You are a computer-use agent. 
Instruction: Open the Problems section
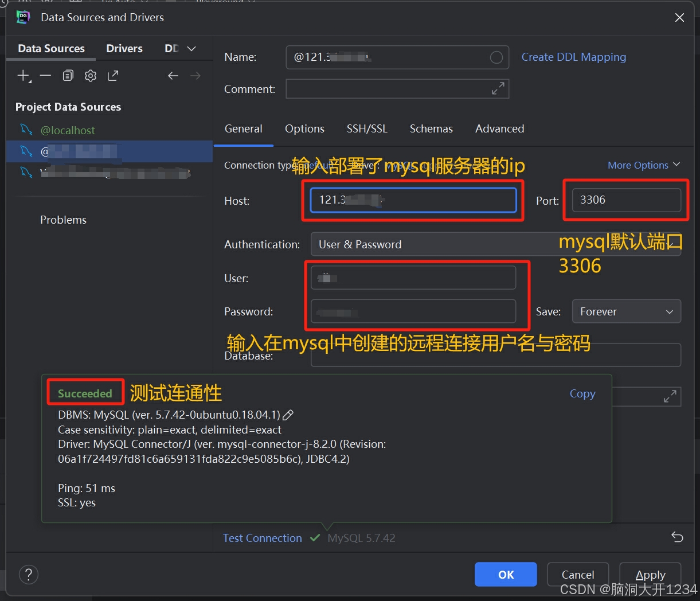point(63,220)
